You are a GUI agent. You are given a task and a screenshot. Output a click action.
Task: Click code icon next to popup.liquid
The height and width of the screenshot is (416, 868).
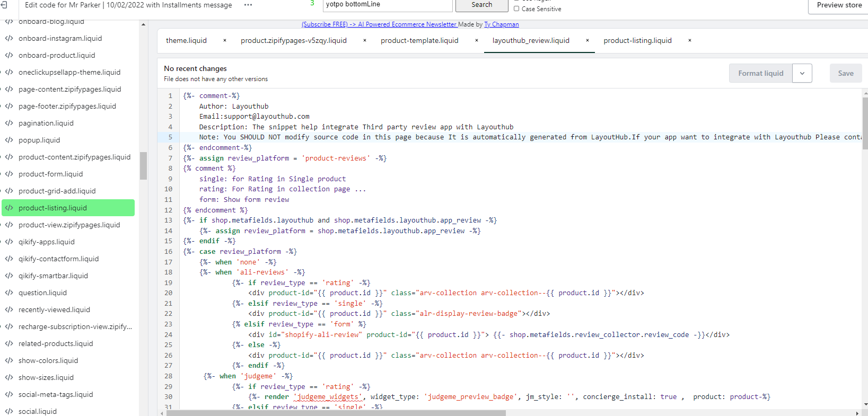9,140
